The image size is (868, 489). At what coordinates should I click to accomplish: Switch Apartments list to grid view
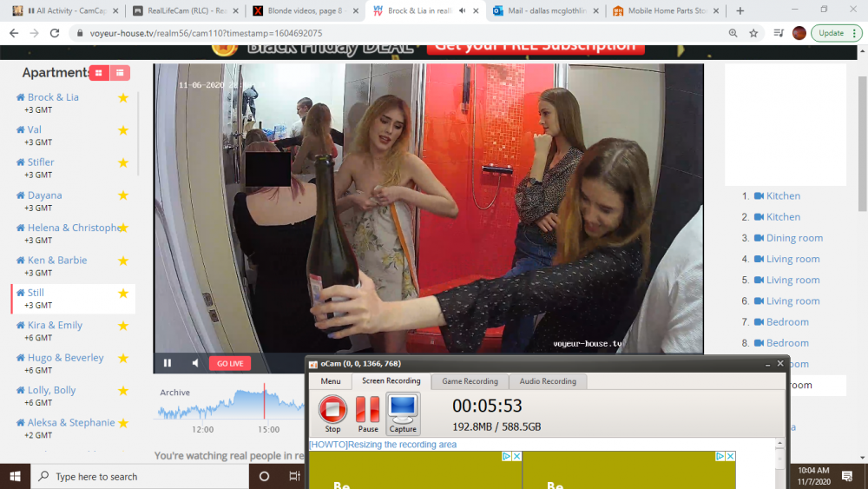[99, 73]
